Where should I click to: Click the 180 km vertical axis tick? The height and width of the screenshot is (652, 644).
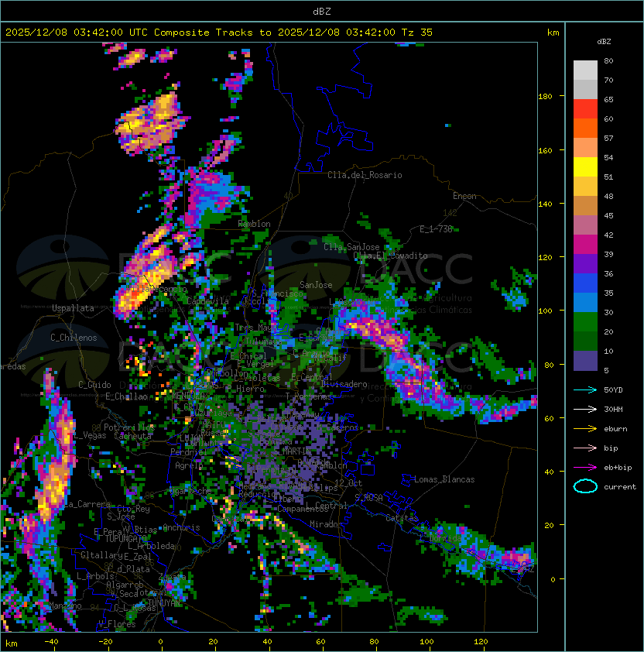click(545, 97)
